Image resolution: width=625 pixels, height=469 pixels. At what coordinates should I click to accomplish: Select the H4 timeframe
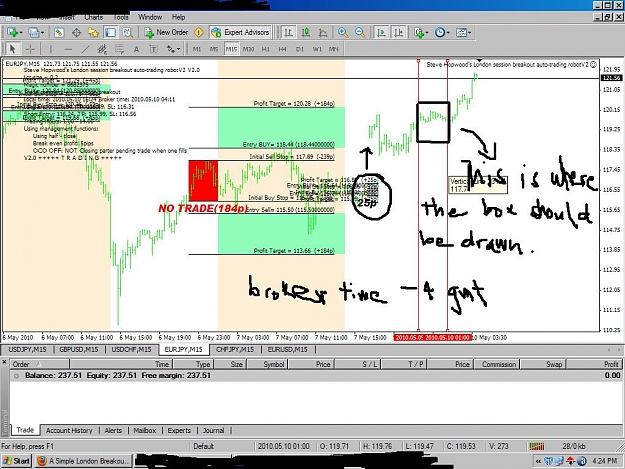pyautogui.click(x=283, y=49)
